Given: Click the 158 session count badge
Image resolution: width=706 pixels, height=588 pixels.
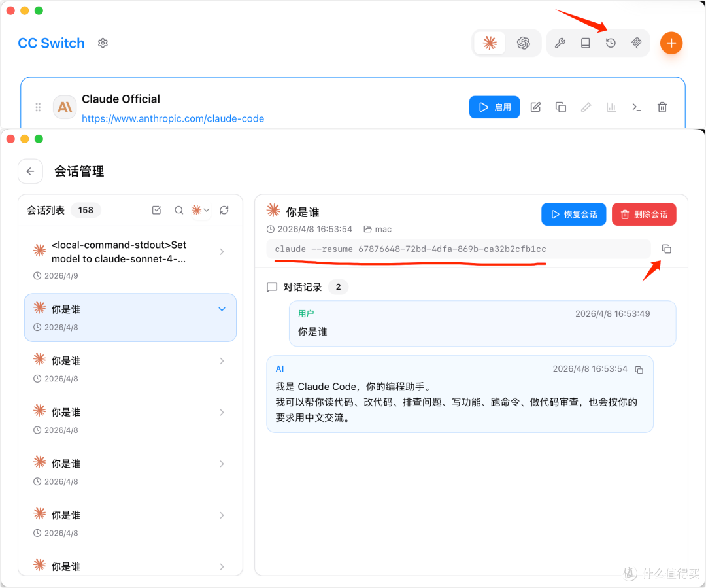Looking at the screenshot, I should click(86, 210).
